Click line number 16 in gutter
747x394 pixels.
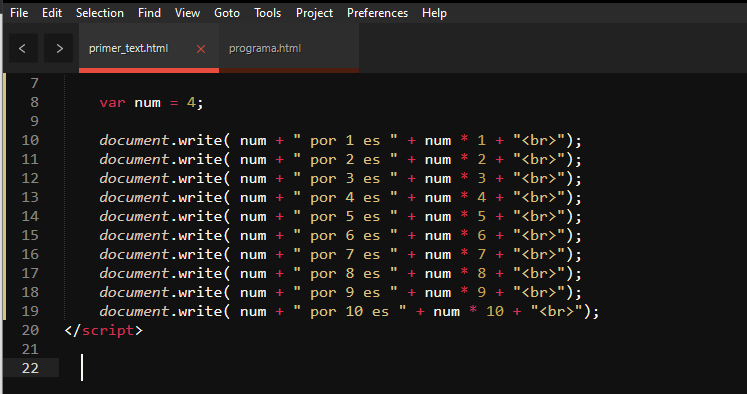(30, 254)
